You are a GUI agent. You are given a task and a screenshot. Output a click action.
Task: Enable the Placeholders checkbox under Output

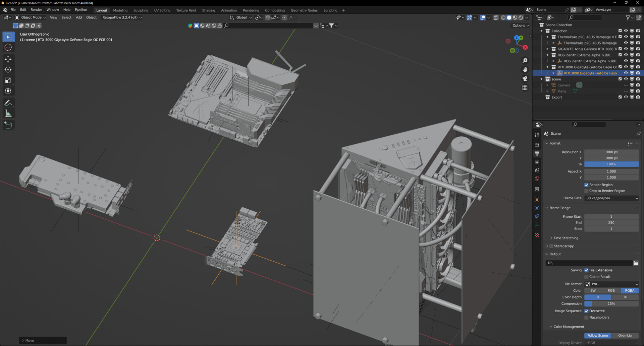point(587,318)
